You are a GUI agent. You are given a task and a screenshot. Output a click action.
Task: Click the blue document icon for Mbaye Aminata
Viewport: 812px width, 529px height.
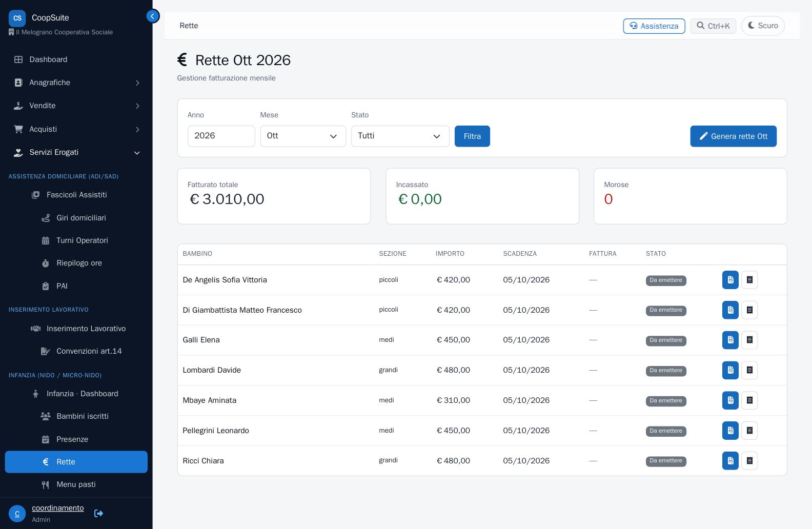coord(730,400)
